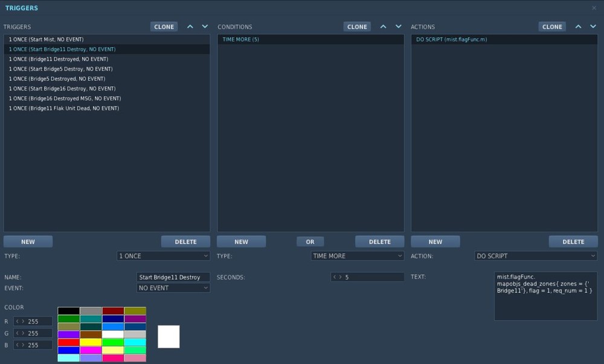Click the R value field showing 255
This screenshot has width=604, height=364.
click(x=33, y=321)
